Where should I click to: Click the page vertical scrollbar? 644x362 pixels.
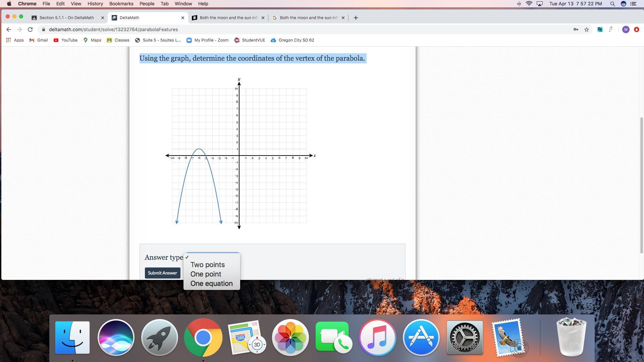(641, 184)
